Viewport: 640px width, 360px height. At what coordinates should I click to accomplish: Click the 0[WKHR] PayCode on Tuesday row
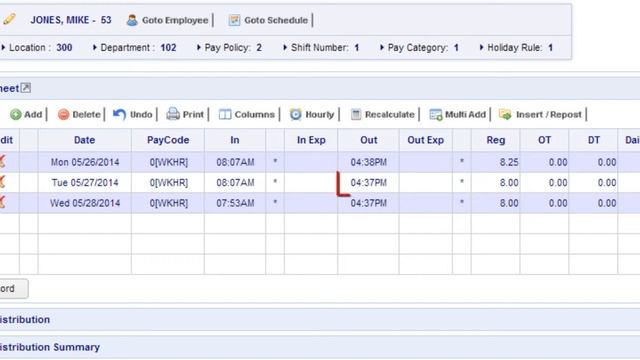tap(168, 182)
